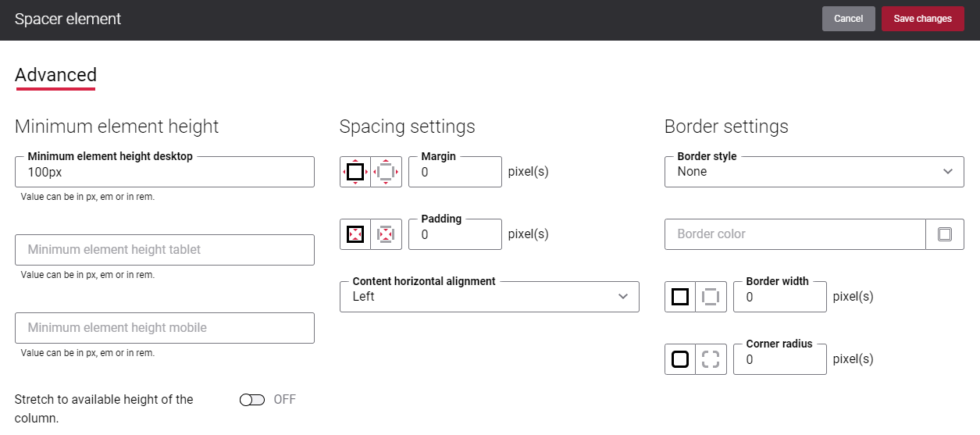Open the border color picker swatch
Image resolution: width=980 pixels, height=435 pixels.
click(945, 234)
